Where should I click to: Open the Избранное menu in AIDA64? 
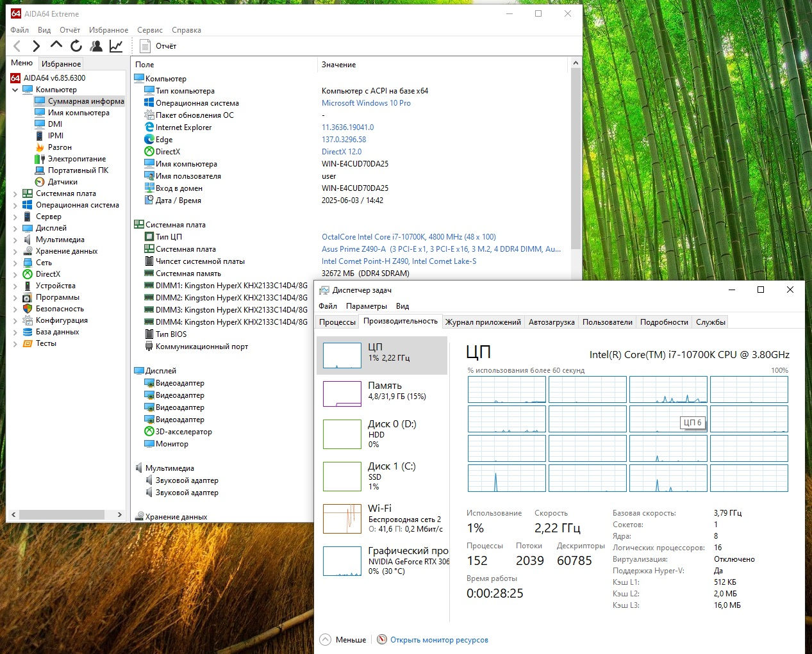[x=108, y=30]
